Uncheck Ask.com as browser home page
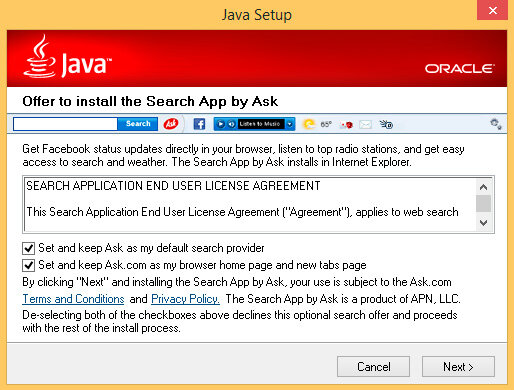The image size is (514, 390). point(28,265)
